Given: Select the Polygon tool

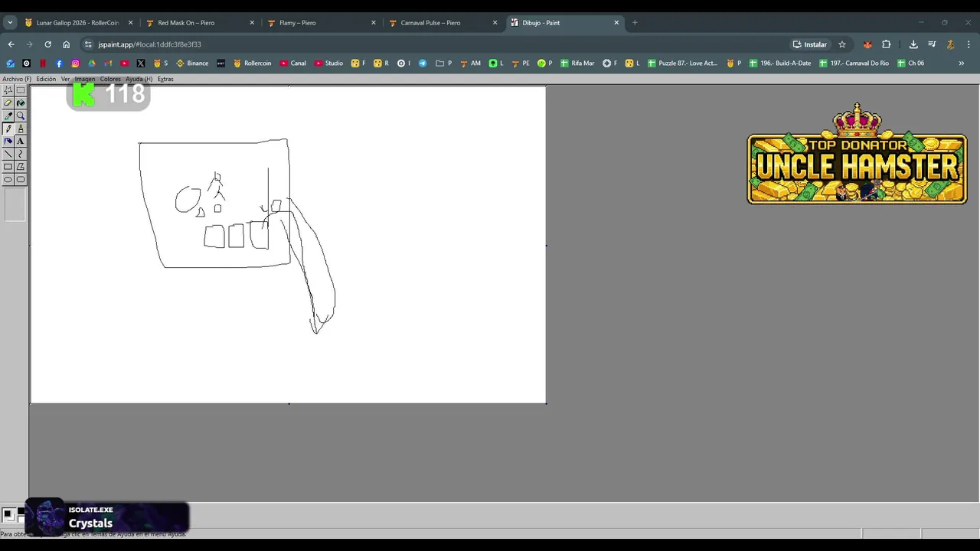Looking at the screenshot, I should click(x=21, y=167).
